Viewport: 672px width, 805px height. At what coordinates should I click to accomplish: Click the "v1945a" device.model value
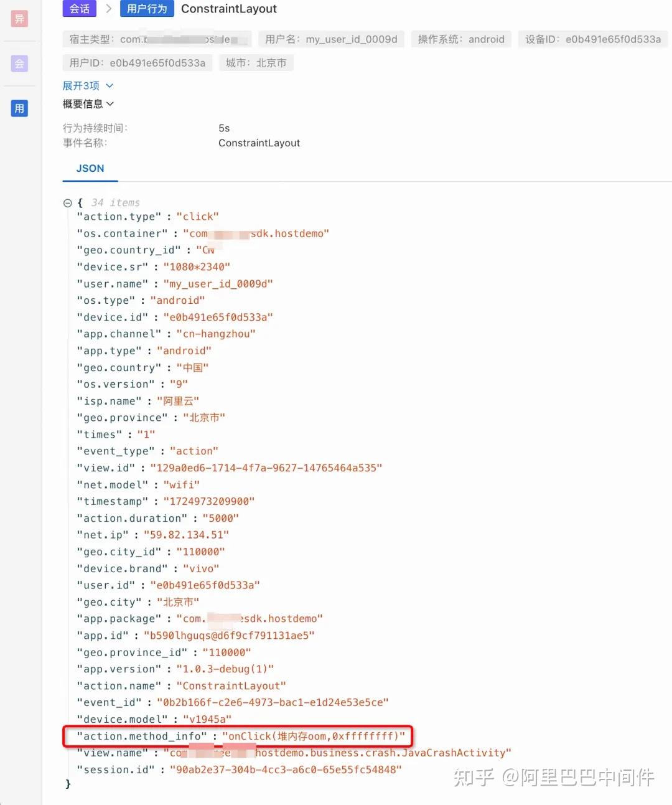pos(207,720)
